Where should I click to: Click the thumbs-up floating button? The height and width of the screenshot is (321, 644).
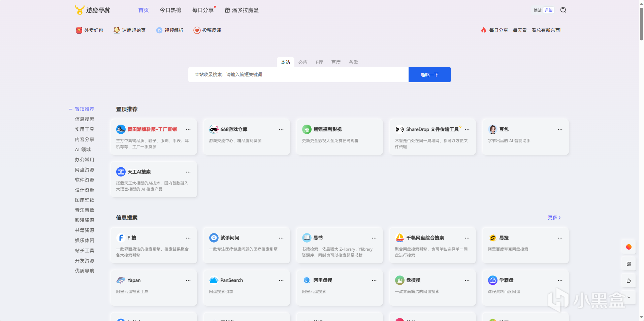coord(629,281)
